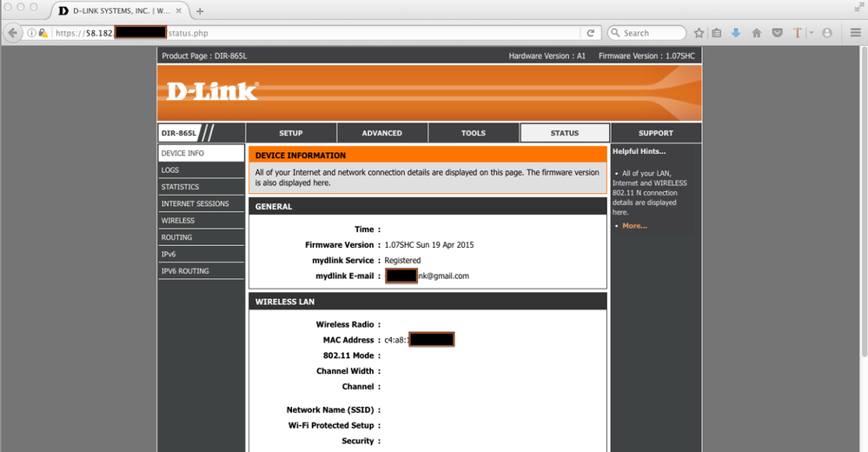Click the Pocket save icon
868x452 pixels.
pyautogui.click(x=778, y=33)
